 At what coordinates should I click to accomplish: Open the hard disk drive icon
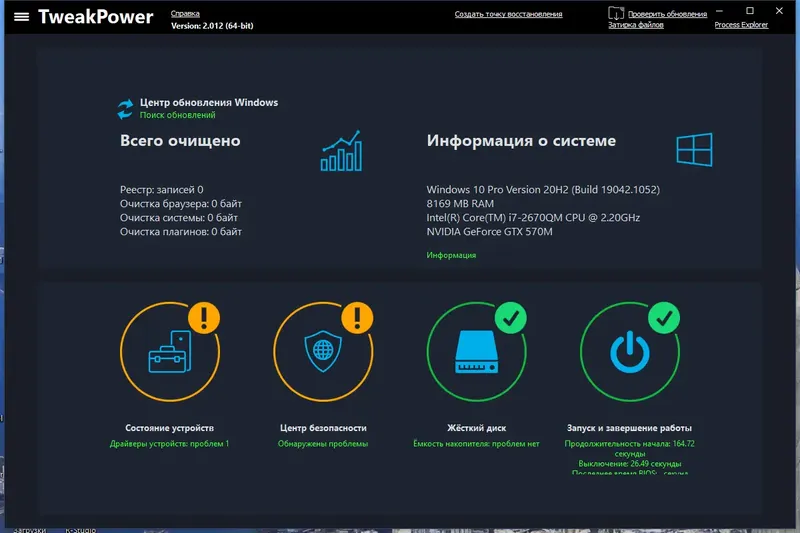point(476,352)
